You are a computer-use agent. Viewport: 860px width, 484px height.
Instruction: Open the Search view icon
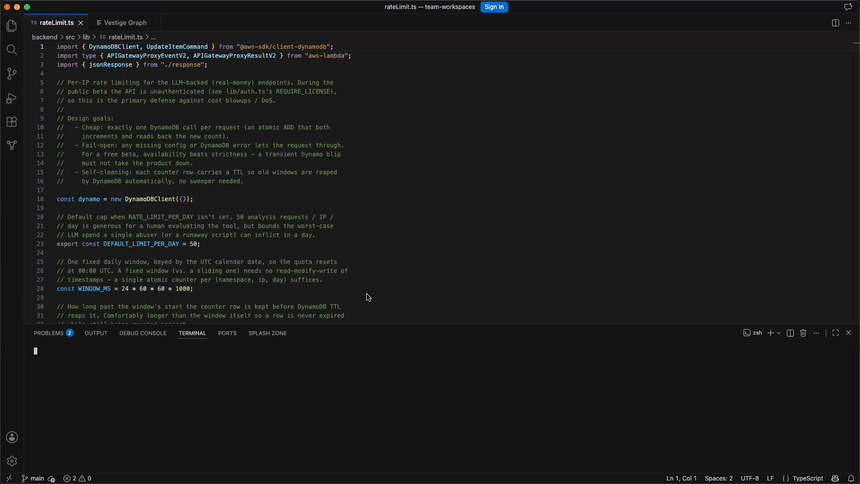click(12, 50)
